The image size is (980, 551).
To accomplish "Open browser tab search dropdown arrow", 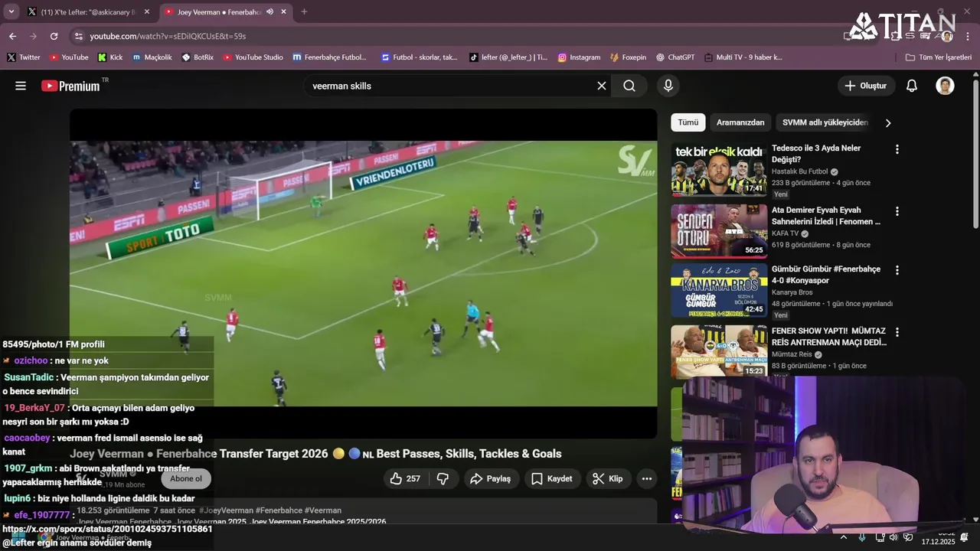I will pos(11,11).
